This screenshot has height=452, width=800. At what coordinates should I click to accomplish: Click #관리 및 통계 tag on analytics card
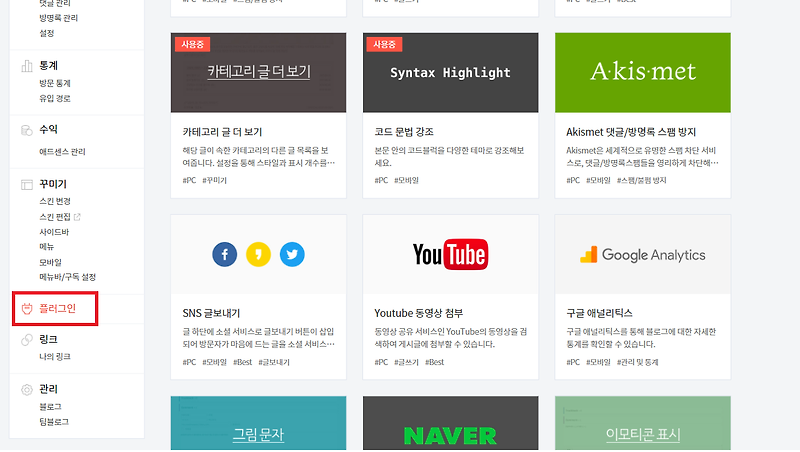638,362
